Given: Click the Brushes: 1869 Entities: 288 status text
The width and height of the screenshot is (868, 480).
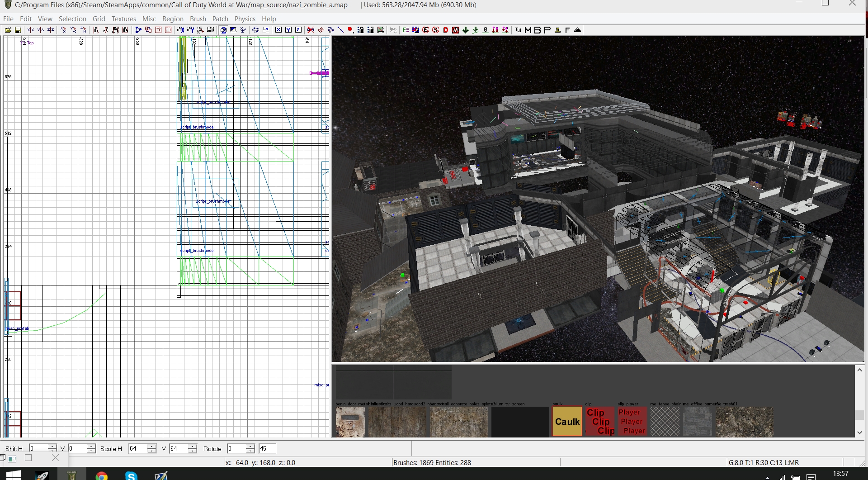Looking at the screenshot, I should tap(432, 462).
